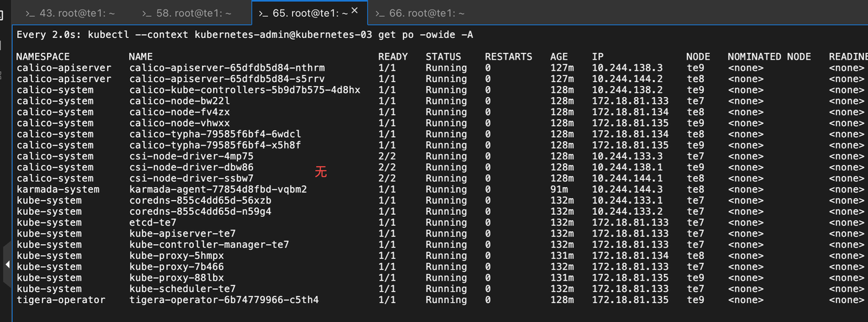The image size is (868, 322).
Task: Click pod name etcd-te7
Action: [x=153, y=222]
